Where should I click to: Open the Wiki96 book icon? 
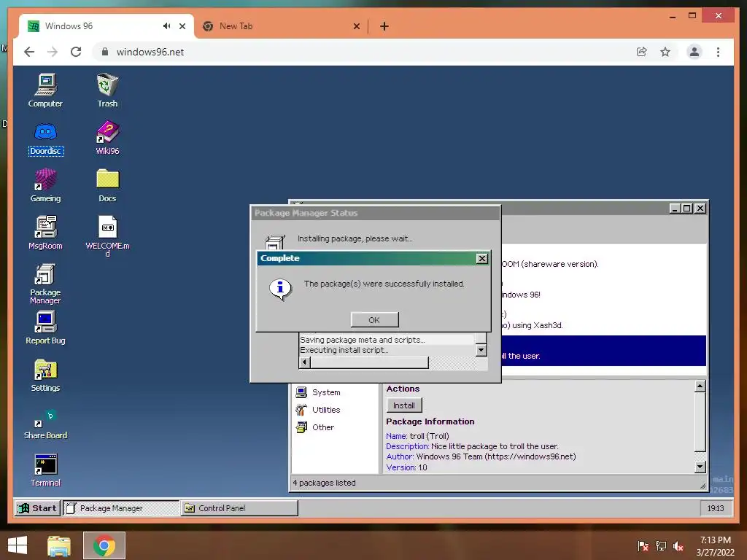coord(107,138)
